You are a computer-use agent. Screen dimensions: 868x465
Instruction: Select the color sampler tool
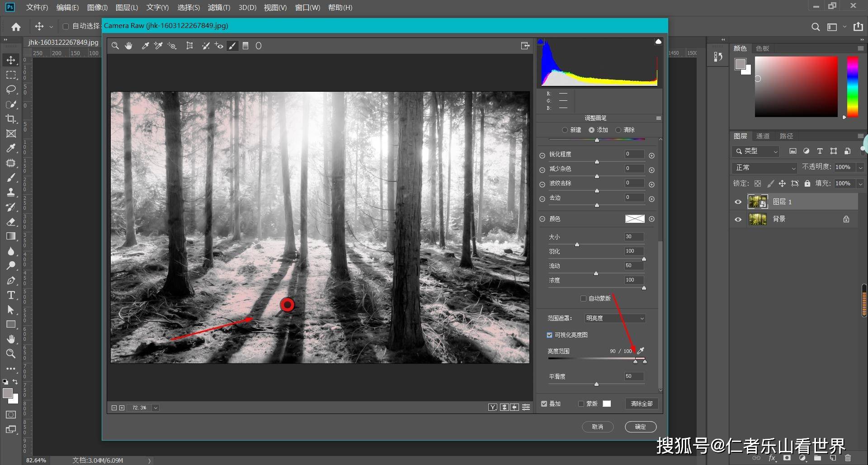[x=158, y=46]
